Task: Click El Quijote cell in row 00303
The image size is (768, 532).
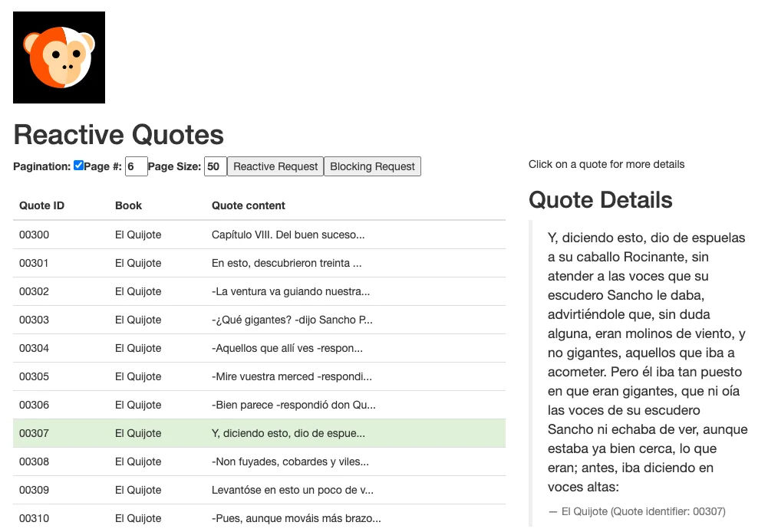Action: click(138, 320)
